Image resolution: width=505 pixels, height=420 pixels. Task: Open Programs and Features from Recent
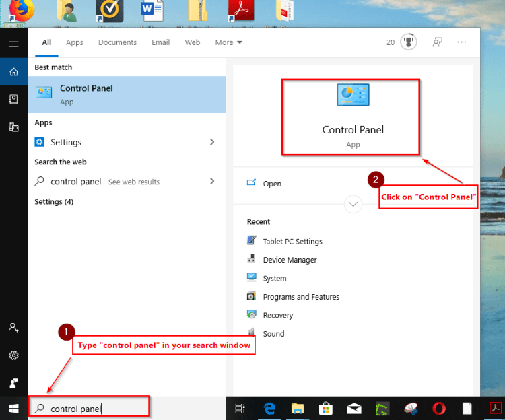click(x=300, y=297)
